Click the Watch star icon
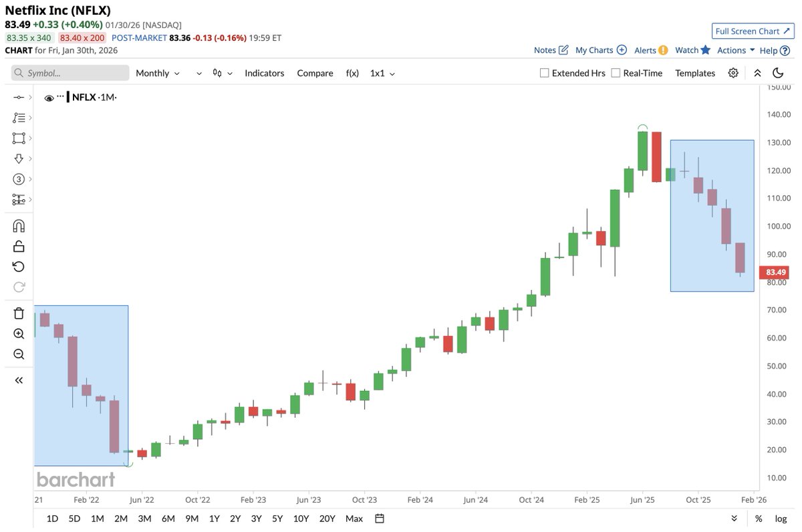Image resolution: width=802 pixels, height=532 pixels. point(705,49)
